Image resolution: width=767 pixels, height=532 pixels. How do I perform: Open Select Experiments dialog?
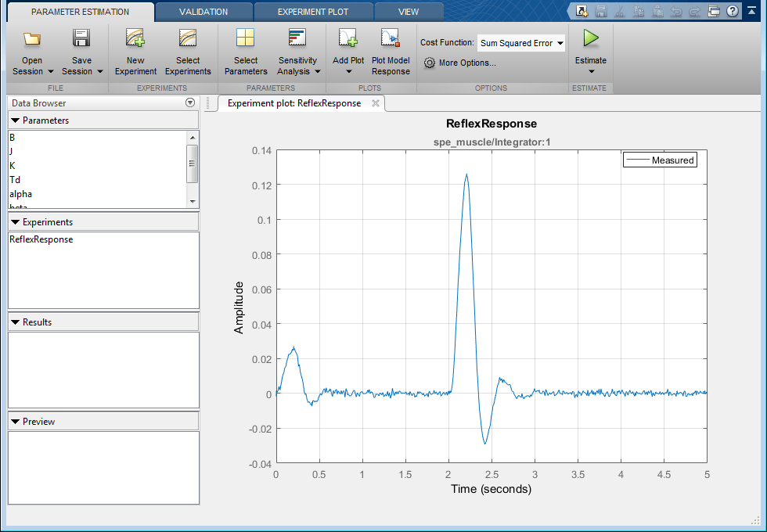click(x=188, y=53)
